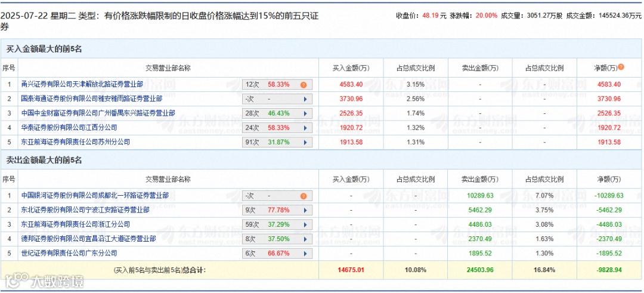Click the orange question icon in 中国银河证券 row
This screenshot has width=644, height=293.
tap(303, 196)
